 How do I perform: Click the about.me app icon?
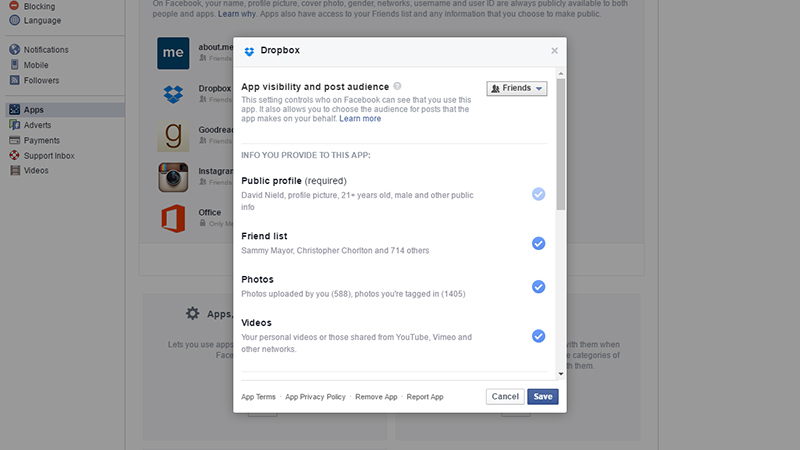pyautogui.click(x=173, y=53)
